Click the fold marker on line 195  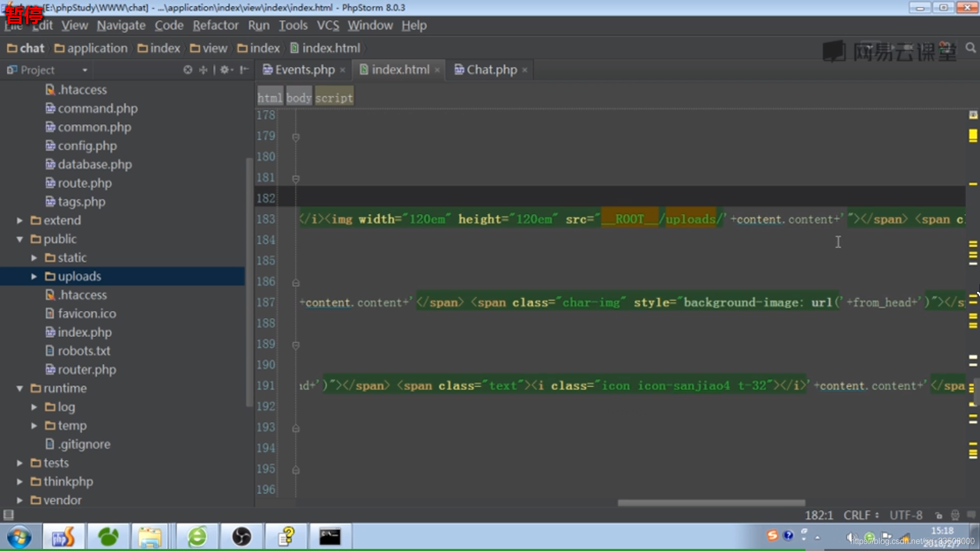click(x=296, y=470)
